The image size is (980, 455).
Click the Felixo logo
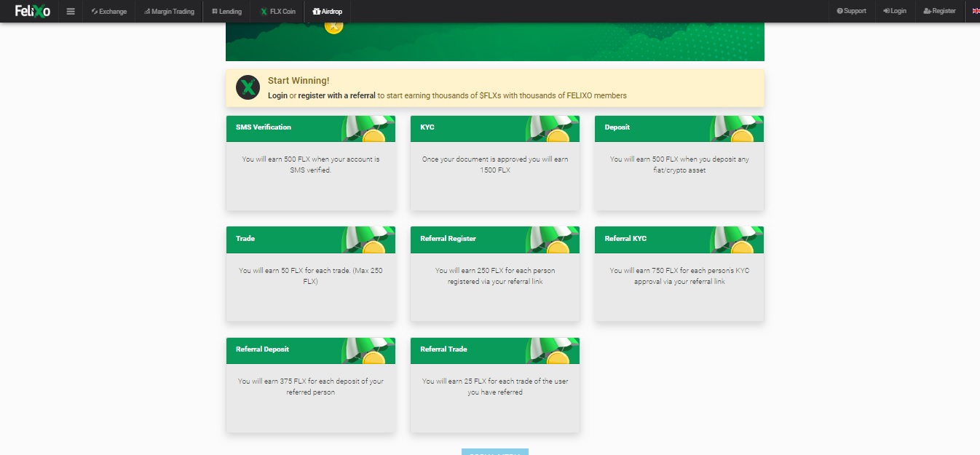pyautogui.click(x=33, y=11)
